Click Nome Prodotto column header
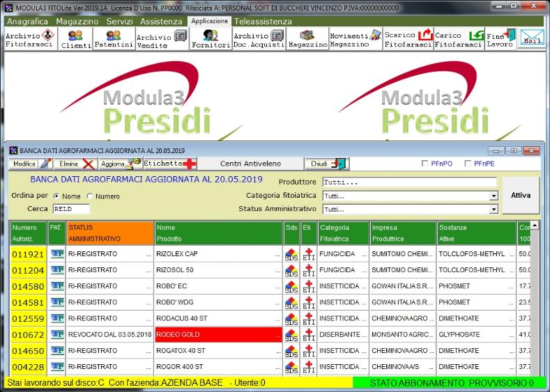Viewport: 550px width, 392px height. tap(218, 233)
